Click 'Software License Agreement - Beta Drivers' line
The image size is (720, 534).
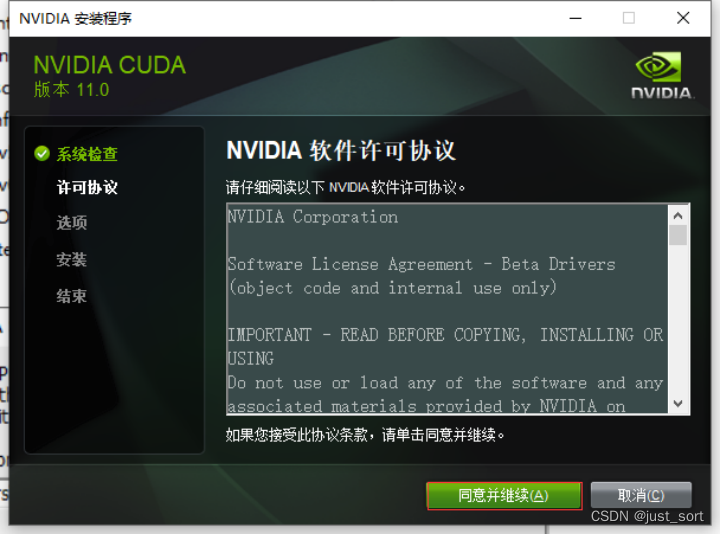coord(422,264)
